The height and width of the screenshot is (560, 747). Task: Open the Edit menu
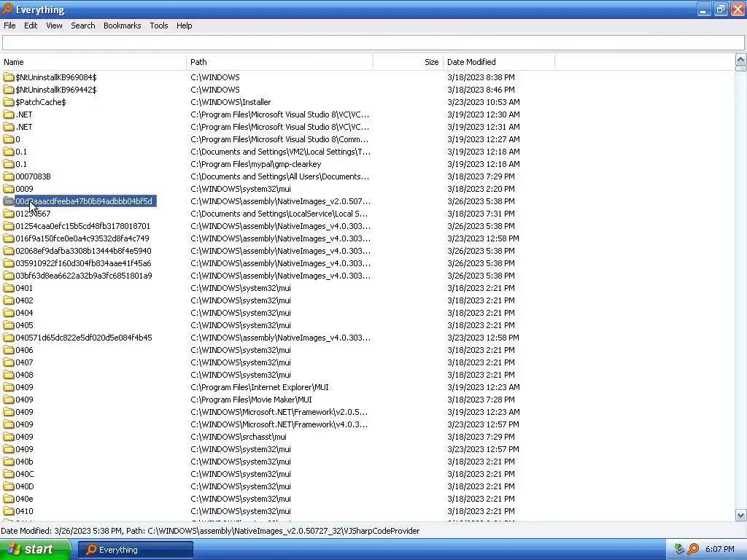coord(31,26)
